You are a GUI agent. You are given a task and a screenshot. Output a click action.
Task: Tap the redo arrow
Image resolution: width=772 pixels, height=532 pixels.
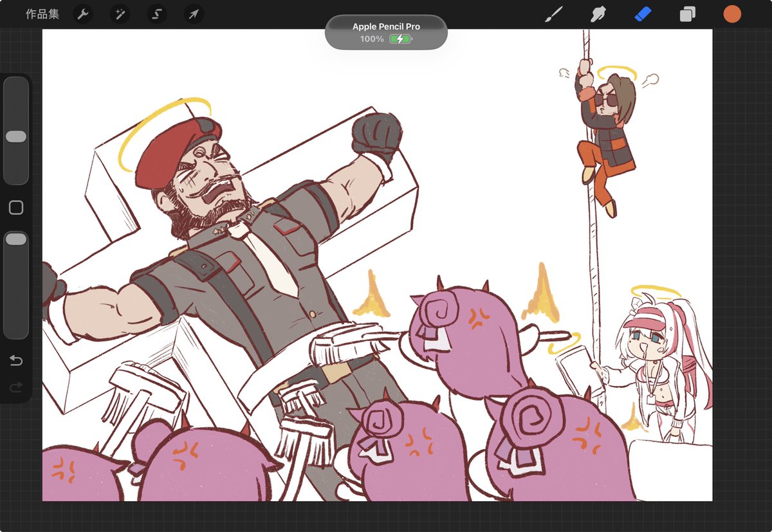pyautogui.click(x=16, y=387)
